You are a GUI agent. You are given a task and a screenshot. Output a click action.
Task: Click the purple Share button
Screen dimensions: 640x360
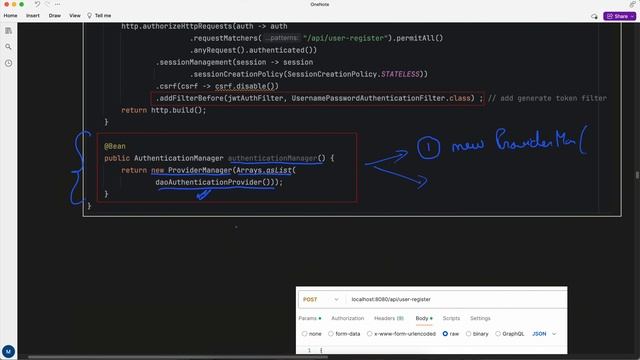(620, 16)
